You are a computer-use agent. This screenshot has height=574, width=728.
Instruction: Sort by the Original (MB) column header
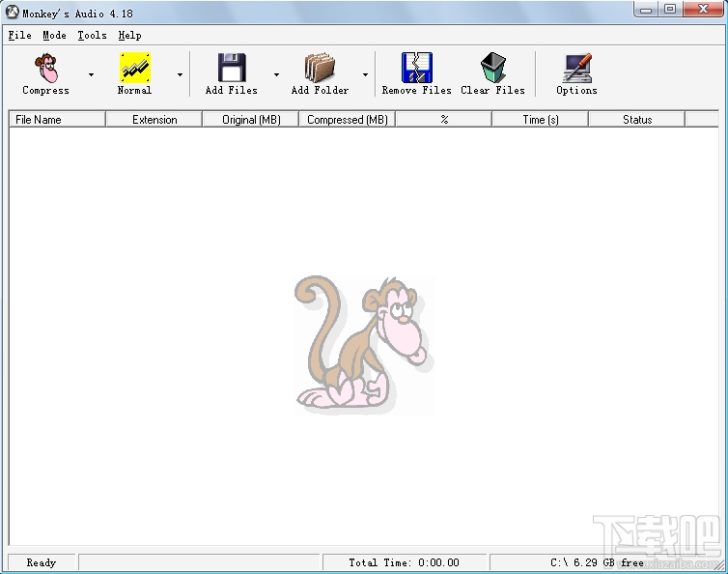point(251,120)
